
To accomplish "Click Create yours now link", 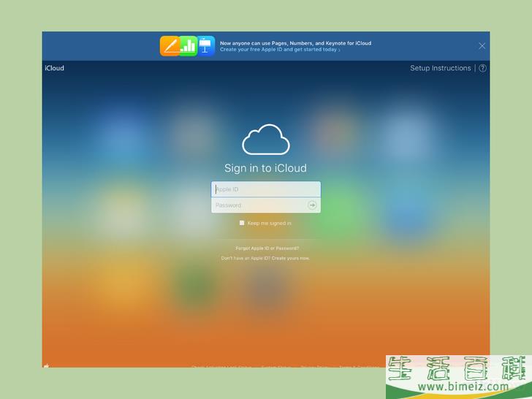I will click(x=290, y=258).
